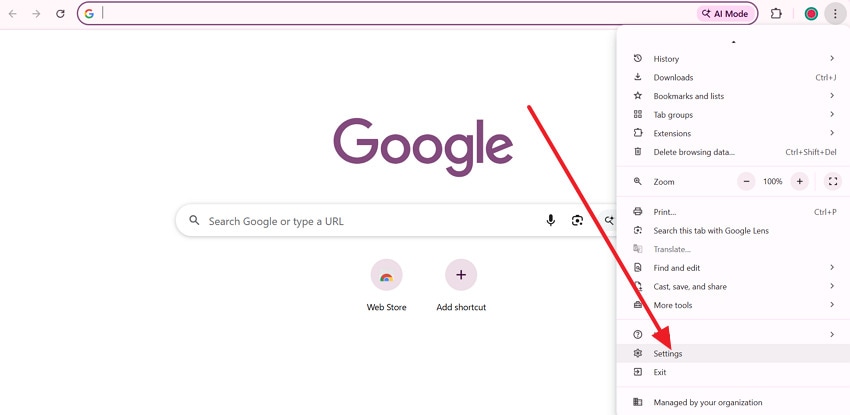Click the Bookmarks star icon

(638, 96)
